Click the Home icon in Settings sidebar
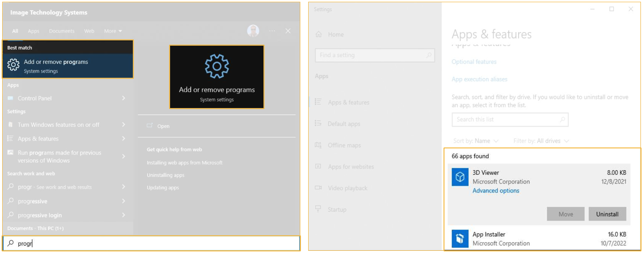644x253 pixels. click(x=319, y=34)
